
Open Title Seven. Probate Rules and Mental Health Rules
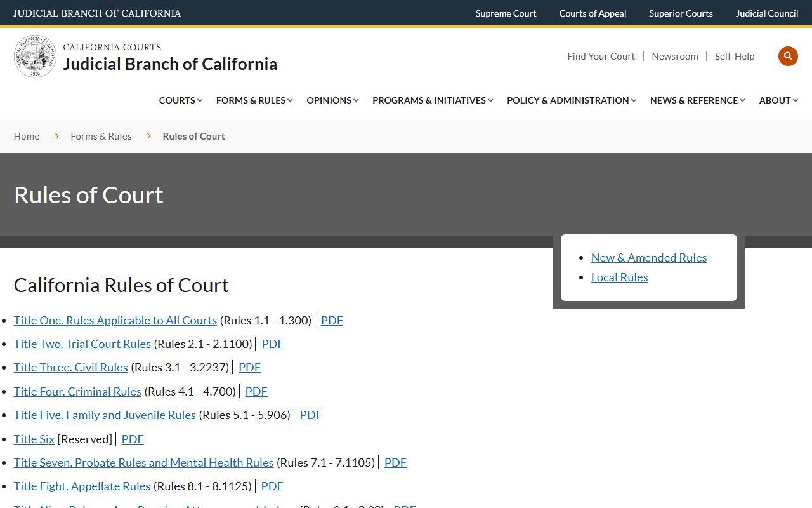tap(143, 462)
